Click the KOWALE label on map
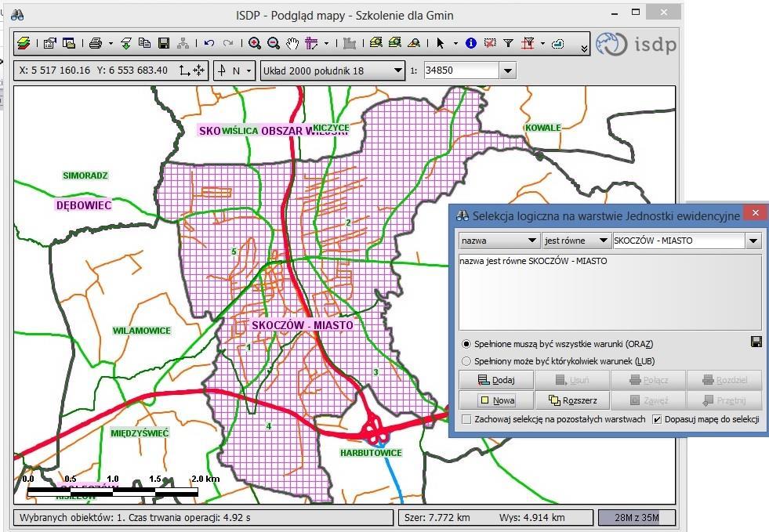Screen dimensions: 769x532 point(543,128)
